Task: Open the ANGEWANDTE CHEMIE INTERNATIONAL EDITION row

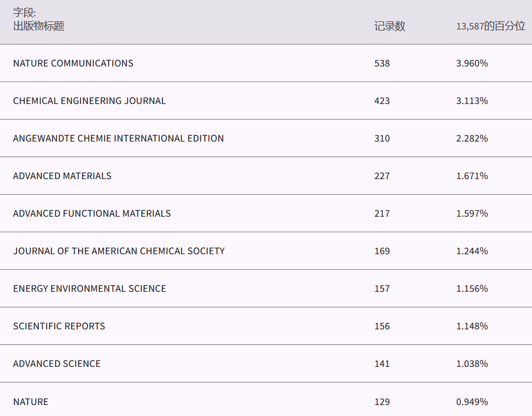Action: tap(118, 138)
